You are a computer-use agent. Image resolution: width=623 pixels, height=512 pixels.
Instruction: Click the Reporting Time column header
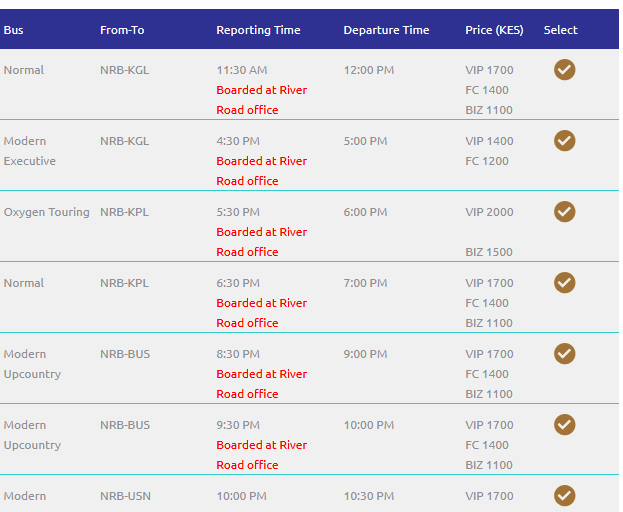258,30
